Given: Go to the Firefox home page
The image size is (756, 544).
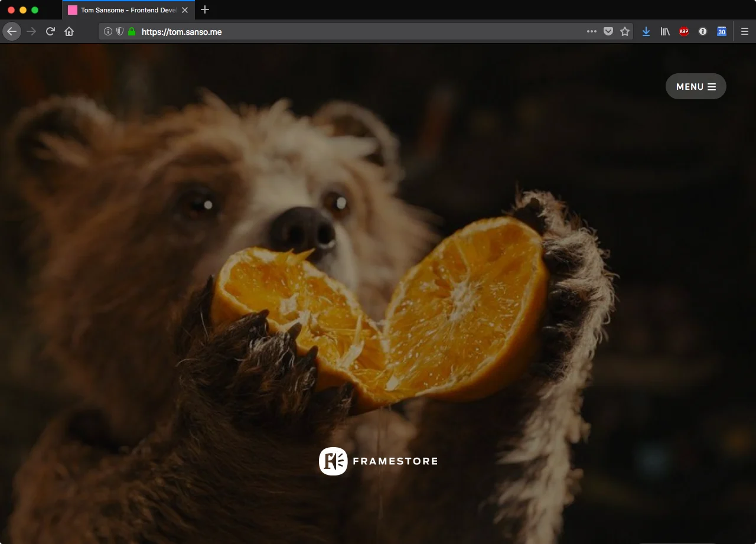Looking at the screenshot, I should [69, 31].
